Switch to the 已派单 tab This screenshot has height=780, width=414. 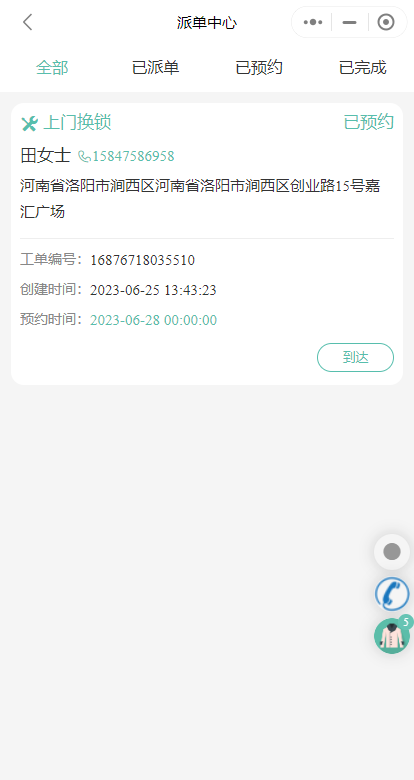point(155,68)
